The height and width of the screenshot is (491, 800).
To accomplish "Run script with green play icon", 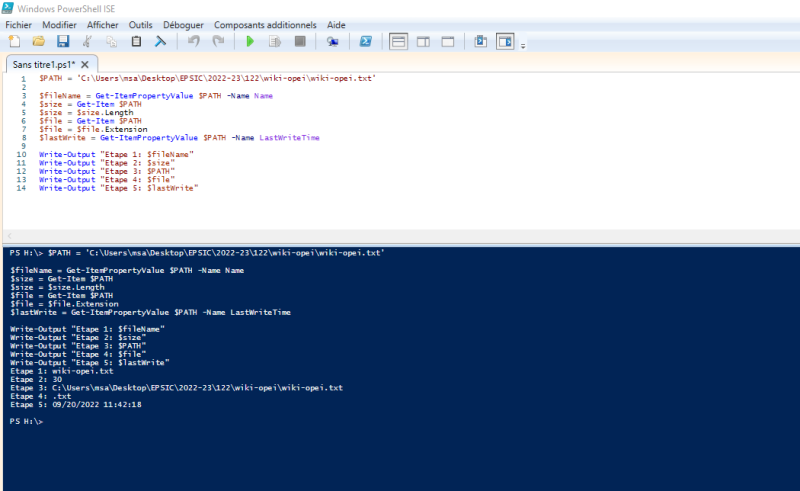I will pyautogui.click(x=250, y=41).
